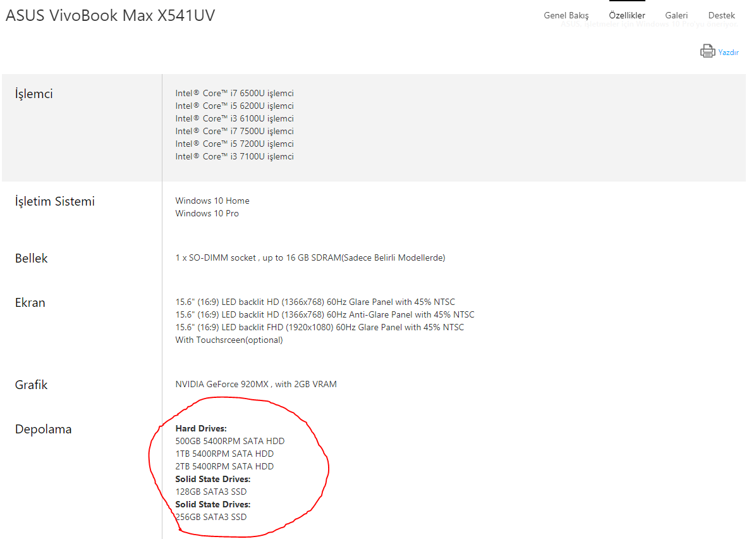Click the FHD (1920x1080) display line
756x539 pixels.
point(320,327)
